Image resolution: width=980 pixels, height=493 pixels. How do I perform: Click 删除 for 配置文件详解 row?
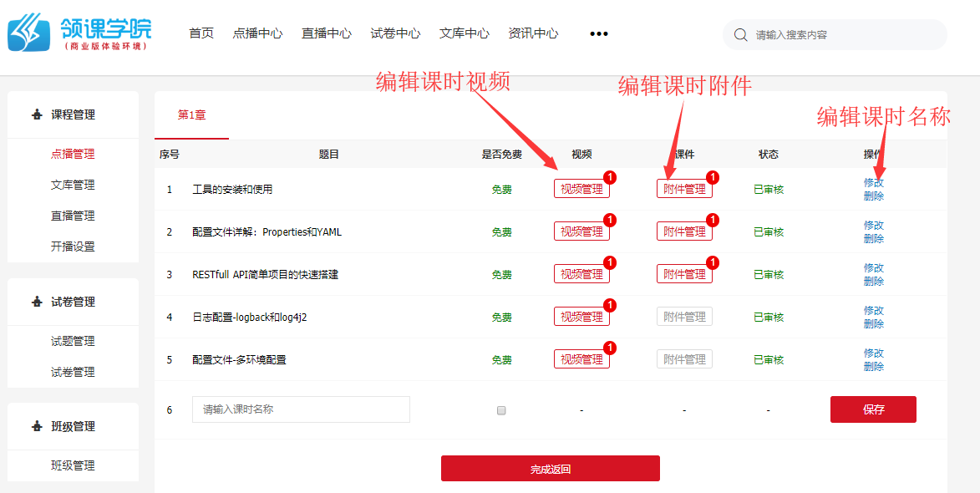click(874, 239)
